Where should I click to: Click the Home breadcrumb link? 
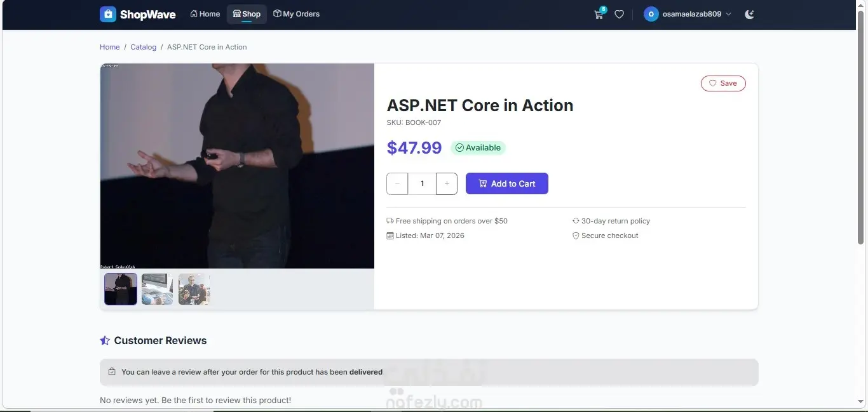[x=109, y=47]
